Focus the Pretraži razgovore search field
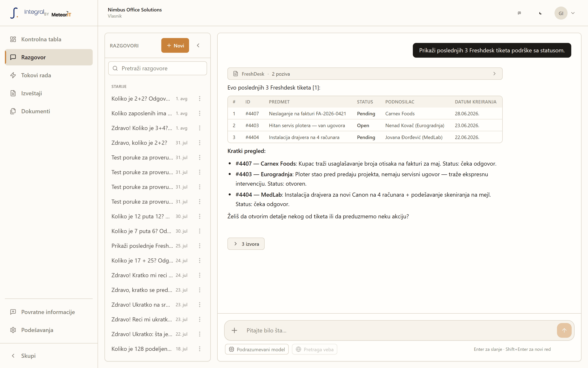588x368 pixels. (157, 68)
